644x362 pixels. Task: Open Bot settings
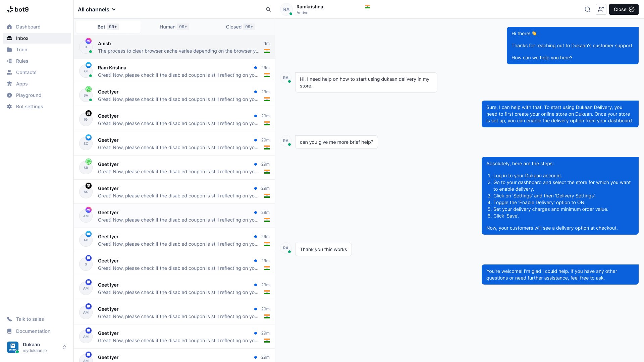click(30, 107)
